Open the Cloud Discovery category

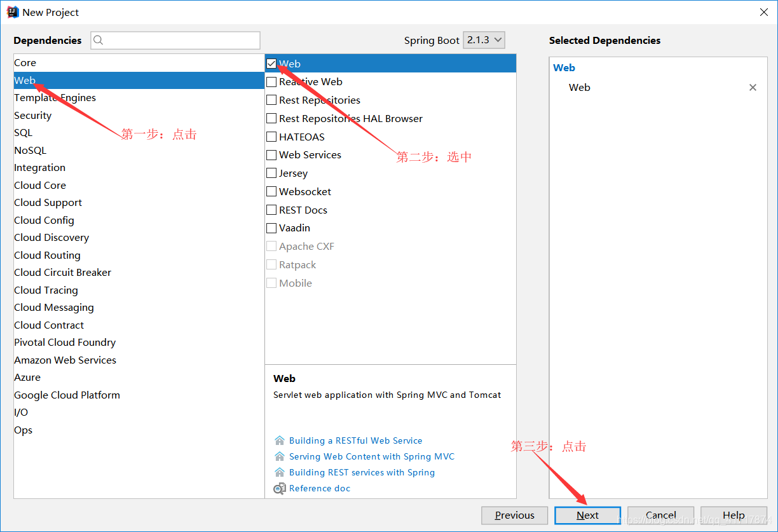(x=139, y=238)
